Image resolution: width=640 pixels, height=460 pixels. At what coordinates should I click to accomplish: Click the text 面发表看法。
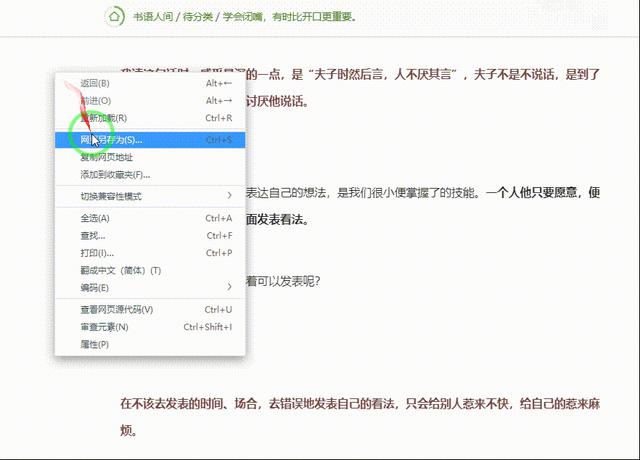(x=277, y=220)
